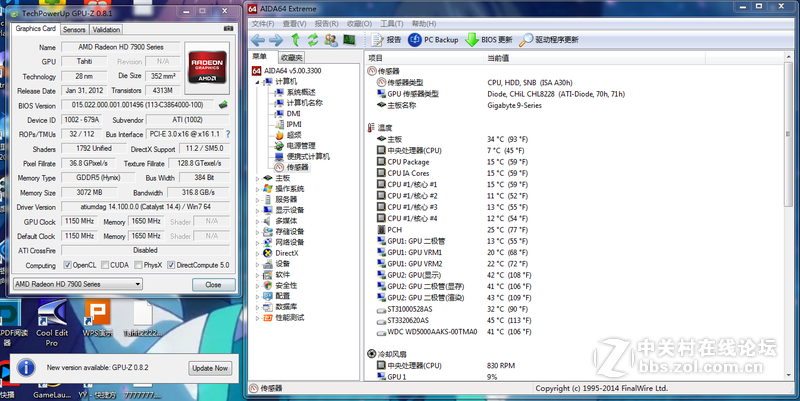Open PC Backup in AIDA64 toolbar
This screenshot has height=401, width=800.
pos(433,40)
